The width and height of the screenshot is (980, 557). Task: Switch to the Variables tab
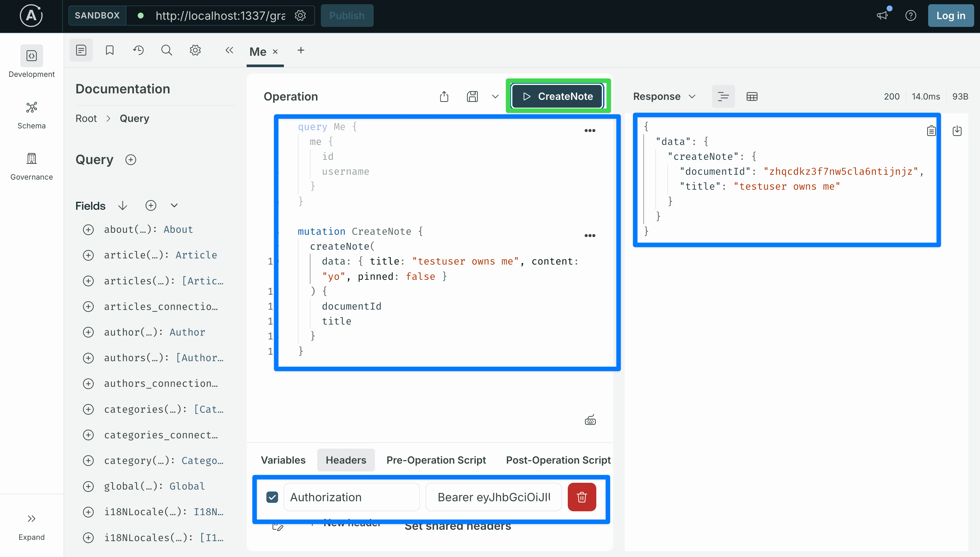coord(283,460)
